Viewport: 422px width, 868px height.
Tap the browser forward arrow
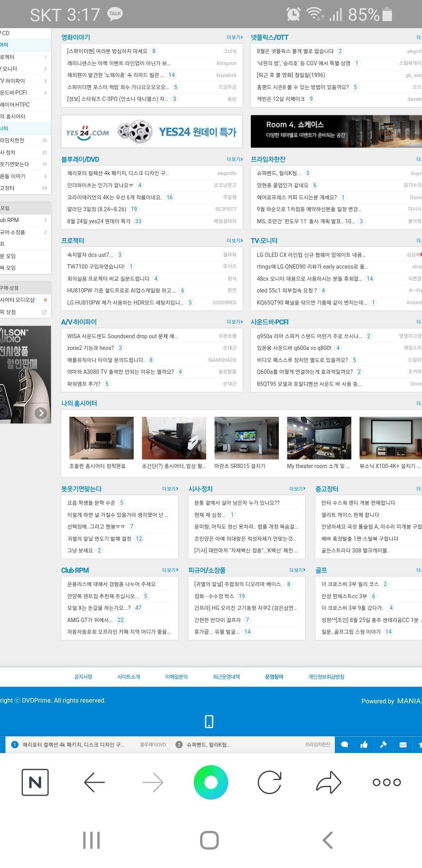coord(153,782)
